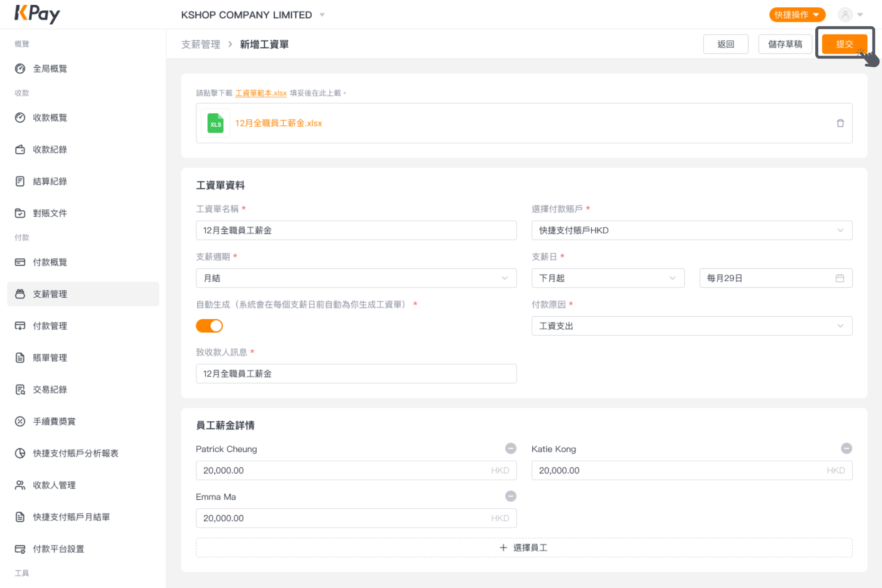The image size is (882, 588).
Task: Expand the 付款原因 工資支出 dropdown
Action: coord(692,326)
